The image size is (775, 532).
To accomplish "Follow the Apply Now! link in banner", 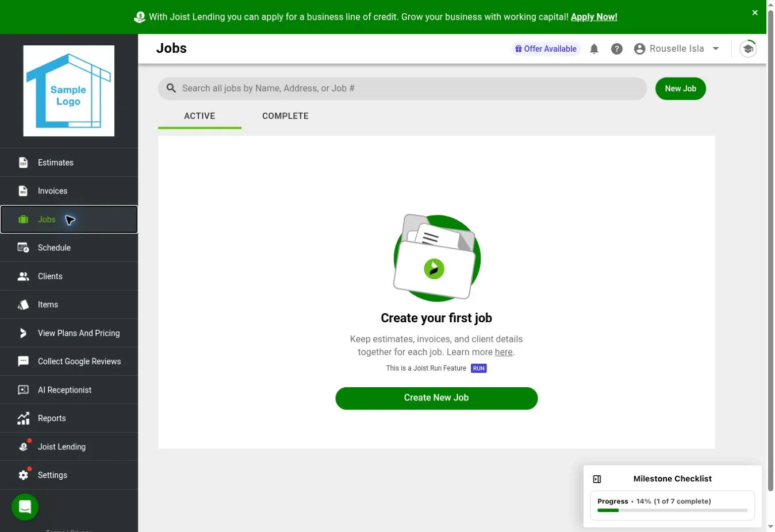I will [594, 17].
